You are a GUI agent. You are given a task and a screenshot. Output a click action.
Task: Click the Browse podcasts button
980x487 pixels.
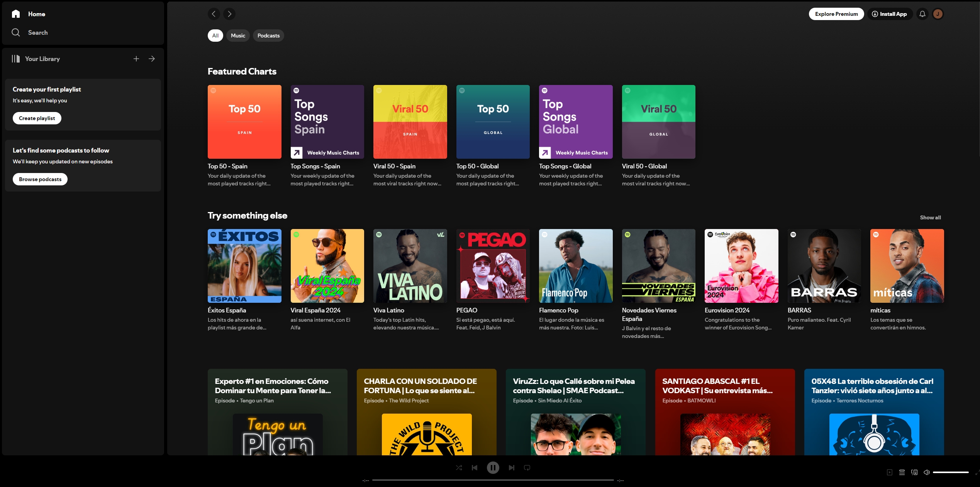coord(40,179)
